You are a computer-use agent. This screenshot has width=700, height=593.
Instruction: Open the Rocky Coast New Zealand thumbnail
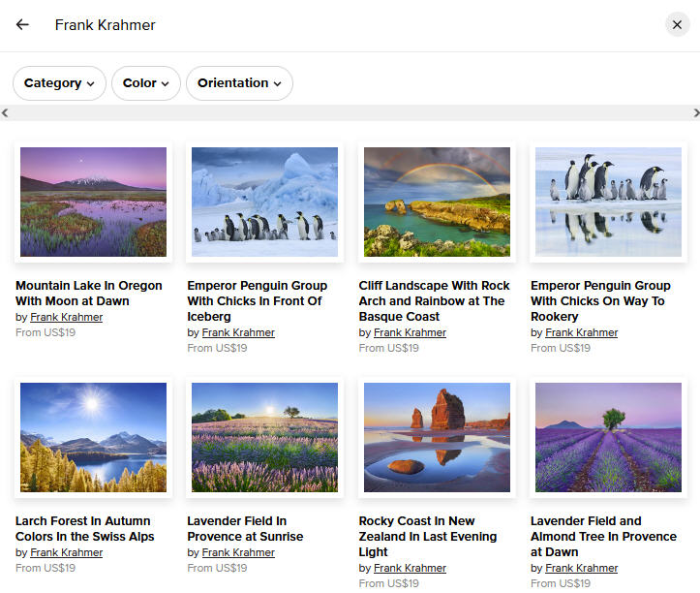[x=437, y=437]
